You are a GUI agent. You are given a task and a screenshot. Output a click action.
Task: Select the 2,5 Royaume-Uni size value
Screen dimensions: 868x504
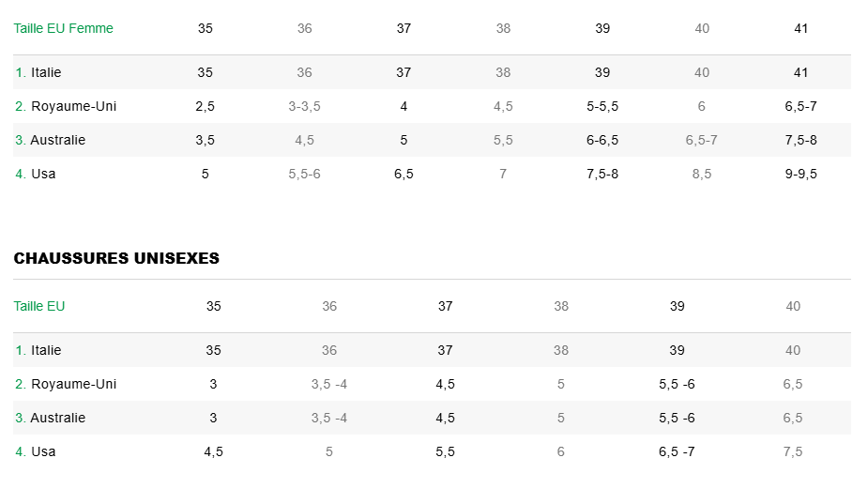(x=206, y=106)
